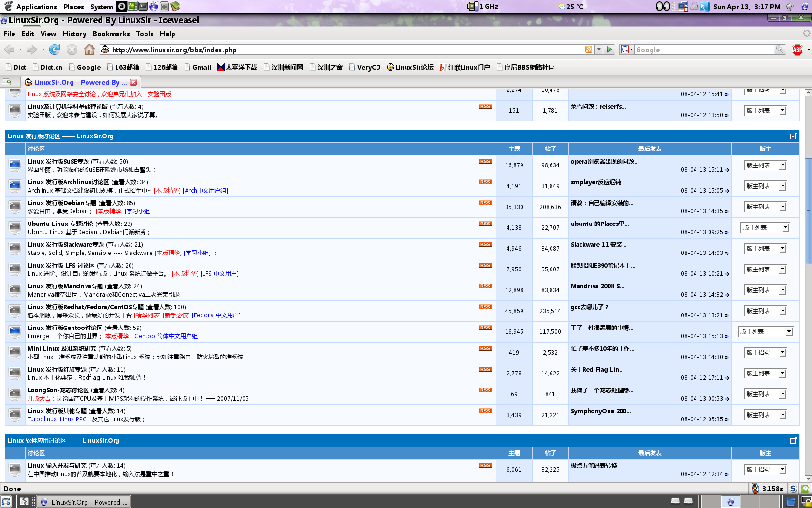Open the Bookmarks menu
This screenshot has width=812, height=508.
[111, 34]
